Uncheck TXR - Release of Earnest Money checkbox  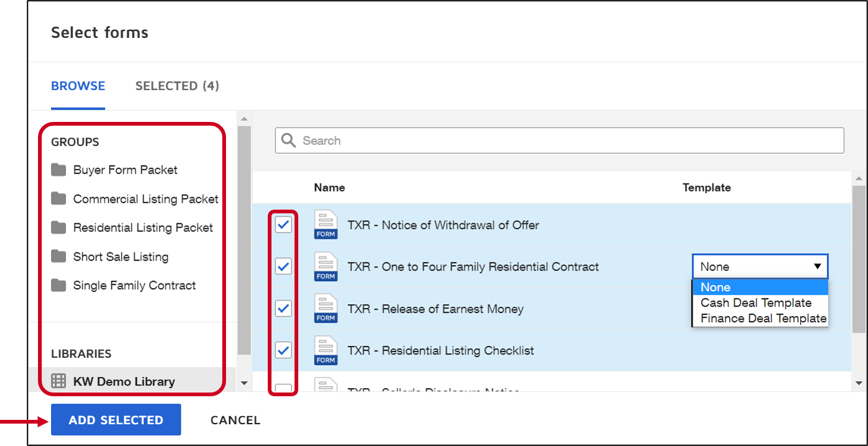point(283,308)
